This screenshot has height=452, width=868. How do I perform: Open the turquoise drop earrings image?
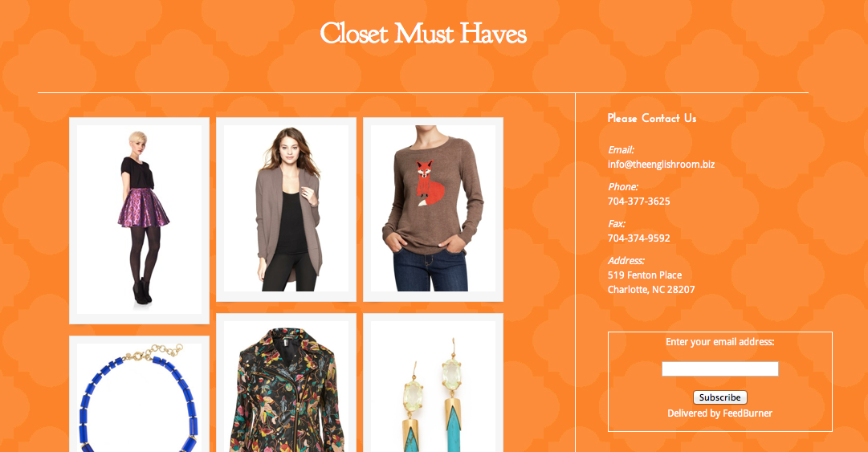tap(433, 383)
